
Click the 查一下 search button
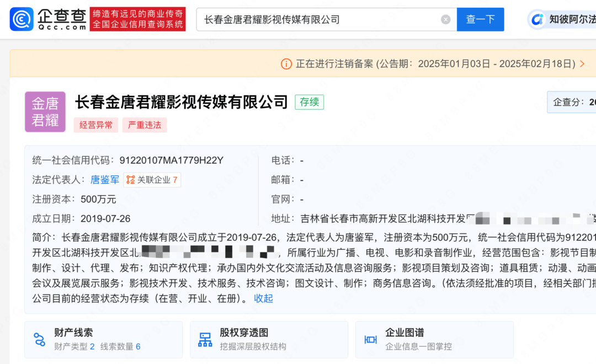pos(480,19)
